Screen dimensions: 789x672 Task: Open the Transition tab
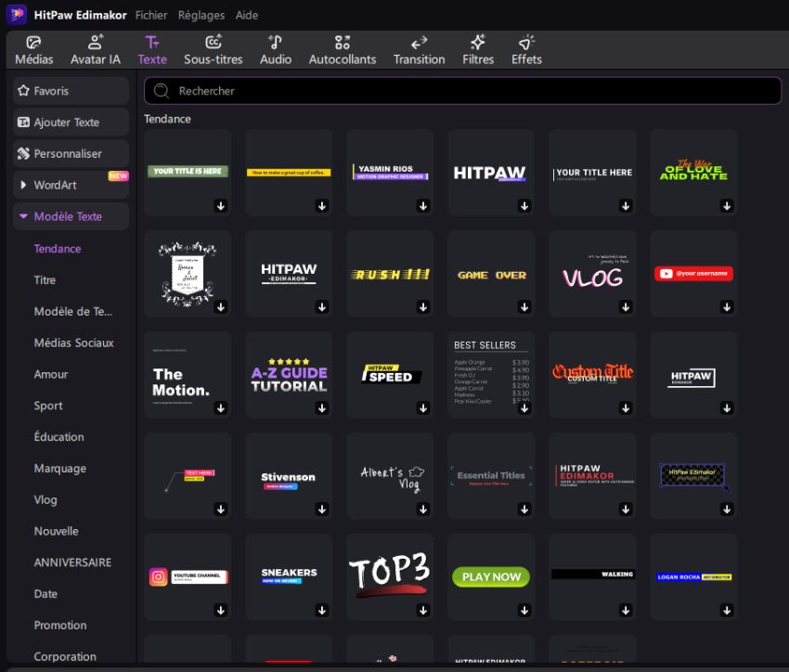(x=420, y=50)
